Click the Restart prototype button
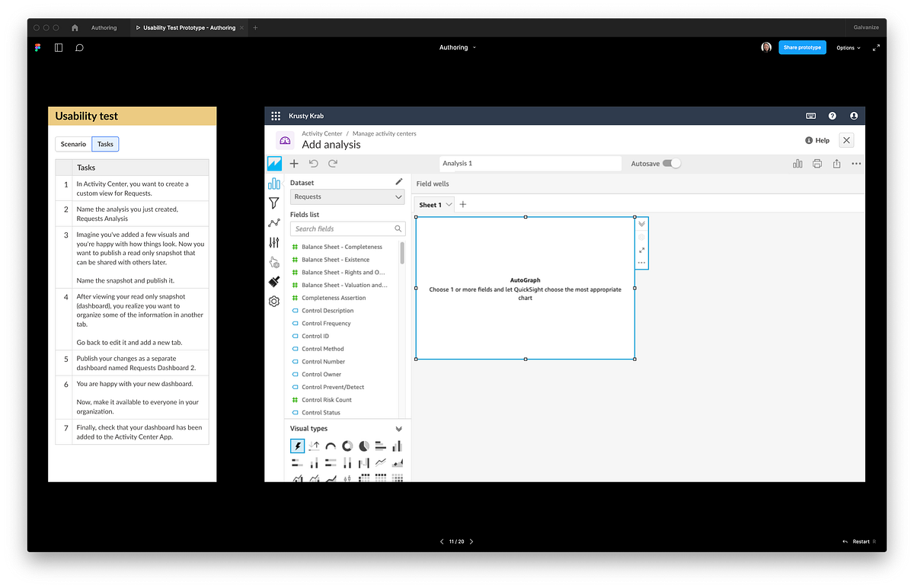The width and height of the screenshot is (914, 588). click(x=859, y=542)
